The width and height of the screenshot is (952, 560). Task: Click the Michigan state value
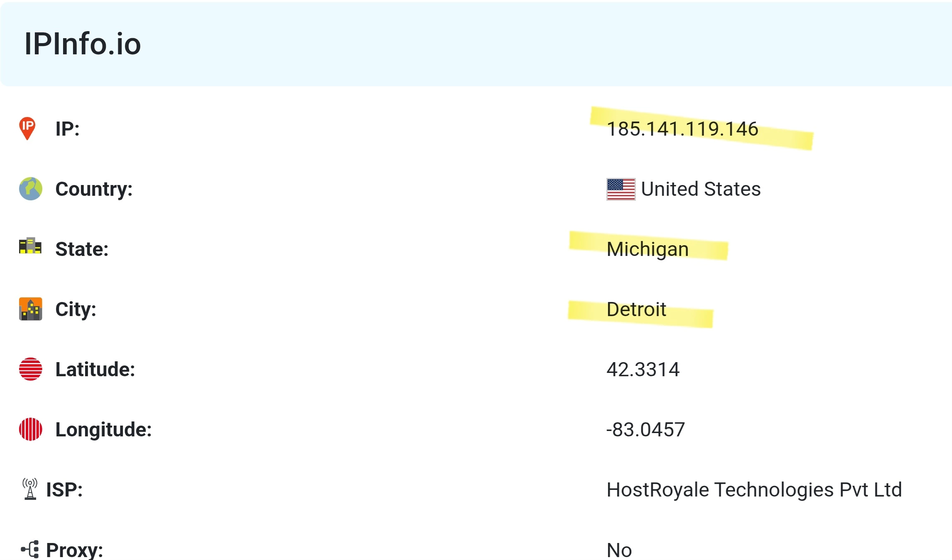[647, 249]
